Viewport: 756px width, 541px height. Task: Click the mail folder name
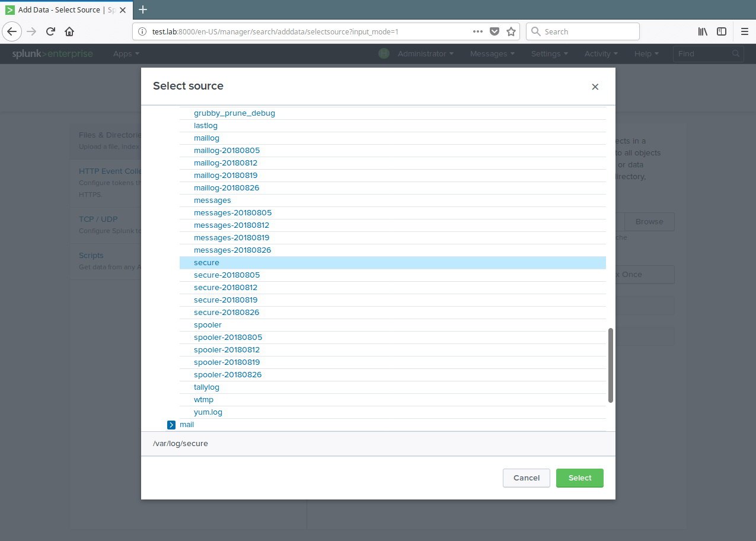pos(187,425)
